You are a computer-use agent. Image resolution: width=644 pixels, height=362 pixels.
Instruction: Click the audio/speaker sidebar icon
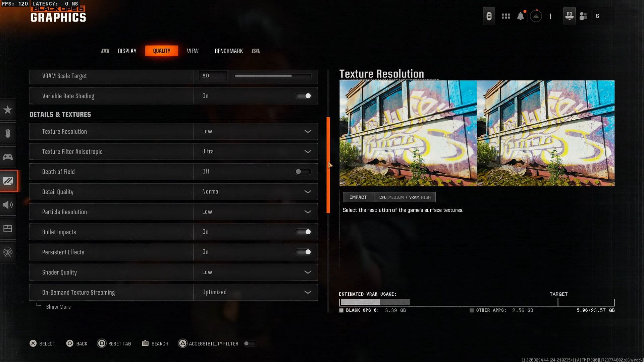pos(7,205)
